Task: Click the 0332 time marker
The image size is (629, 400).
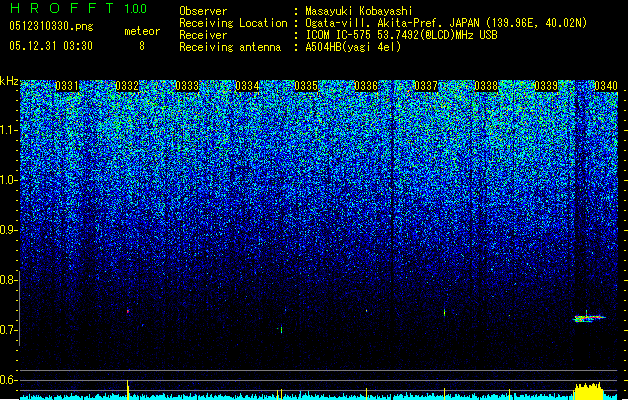Action: 127,86
